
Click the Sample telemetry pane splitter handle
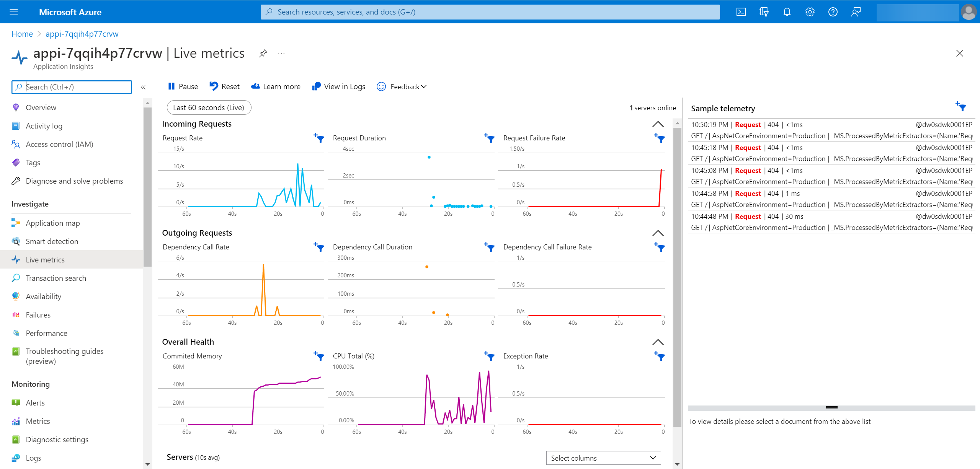pos(831,408)
